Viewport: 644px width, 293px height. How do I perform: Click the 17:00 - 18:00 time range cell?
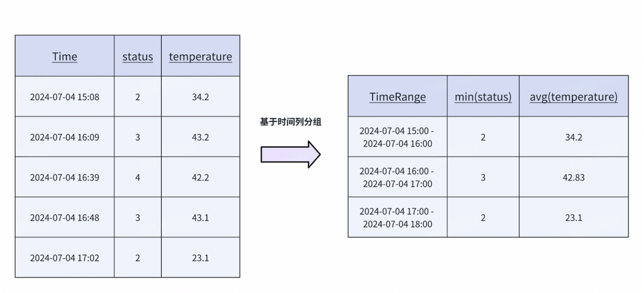tap(398, 217)
